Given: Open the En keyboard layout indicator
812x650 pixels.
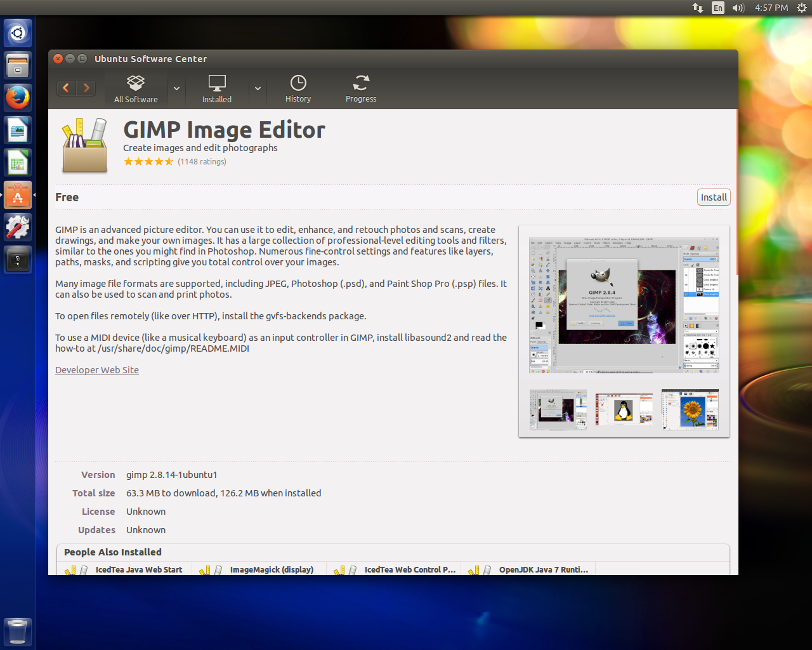Looking at the screenshot, I should 717,8.
